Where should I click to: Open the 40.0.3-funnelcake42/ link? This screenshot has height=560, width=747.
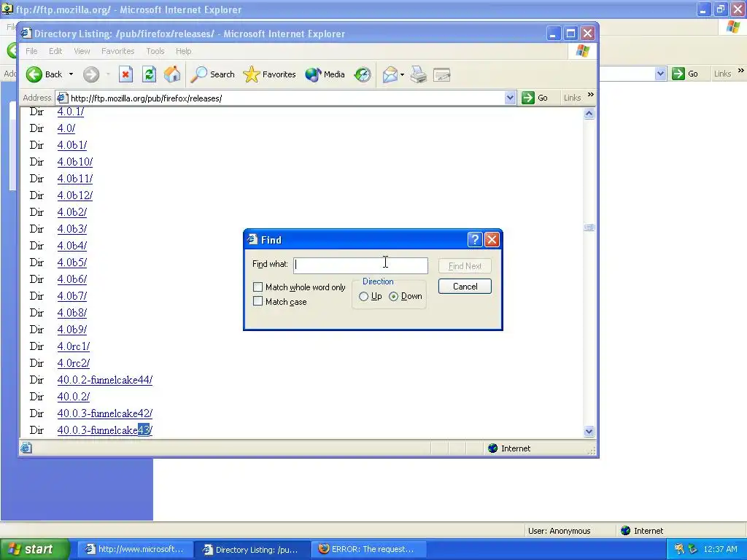point(105,413)
